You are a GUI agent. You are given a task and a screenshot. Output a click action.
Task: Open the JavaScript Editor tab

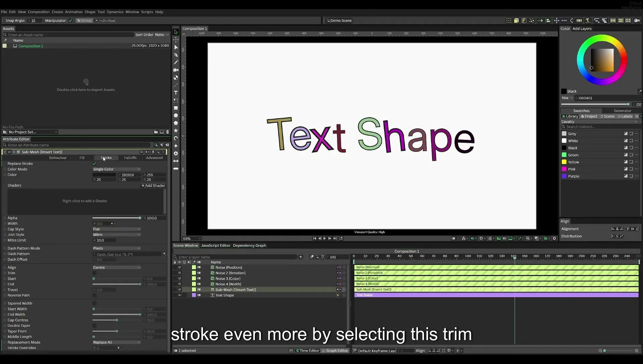pos(215,246)
